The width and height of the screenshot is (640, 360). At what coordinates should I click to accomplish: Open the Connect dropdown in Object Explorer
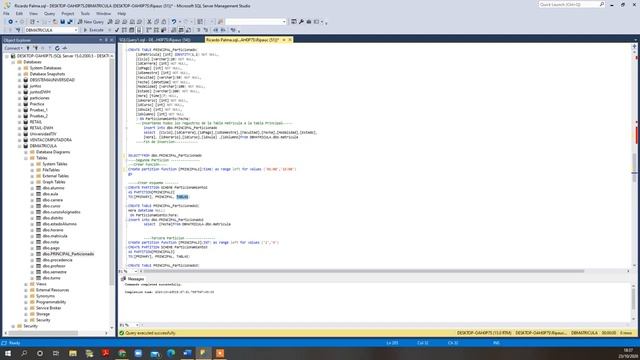coord(13,48)
